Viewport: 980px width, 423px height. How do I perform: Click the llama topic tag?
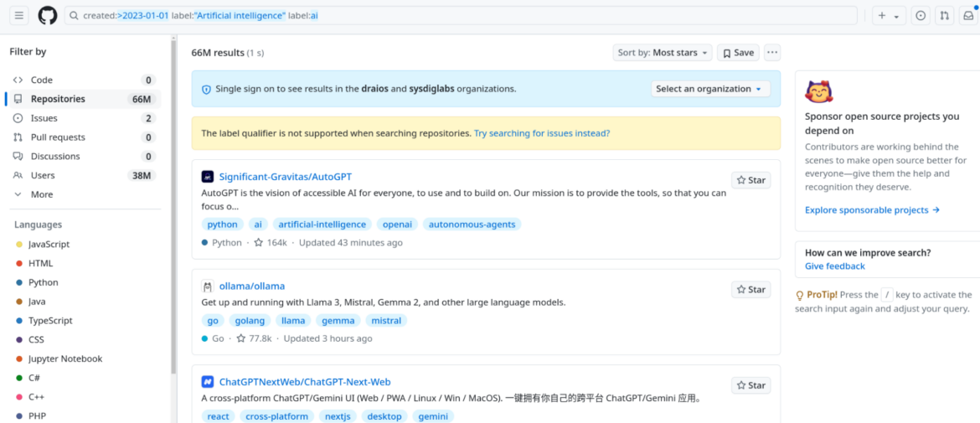pyautogui.click(x=293, y=321)
